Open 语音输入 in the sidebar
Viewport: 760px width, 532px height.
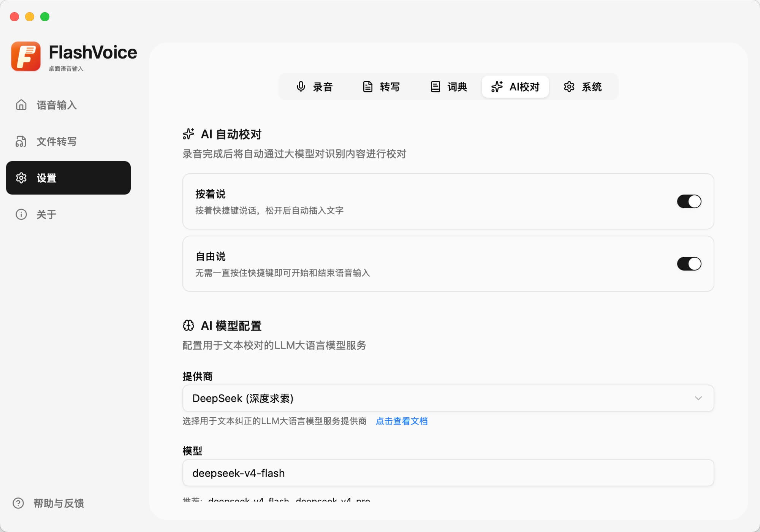click(x=68, y=105)
